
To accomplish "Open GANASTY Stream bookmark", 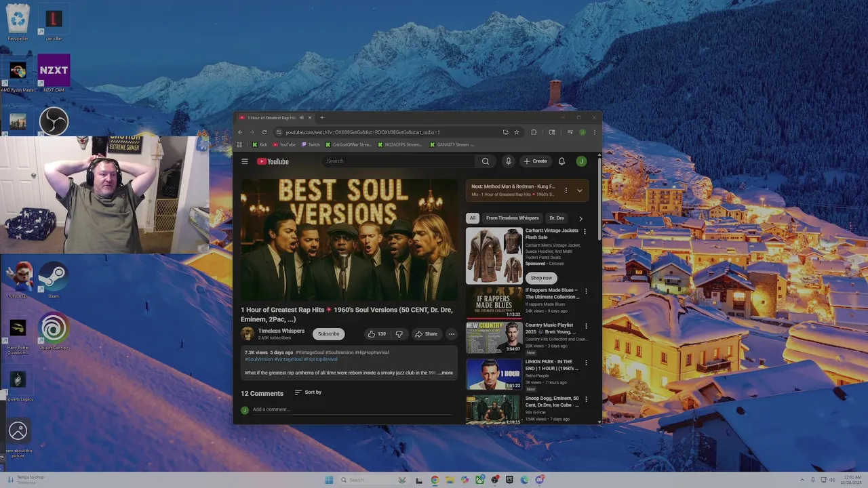I will pyautogui.click(x=452, y=144).
